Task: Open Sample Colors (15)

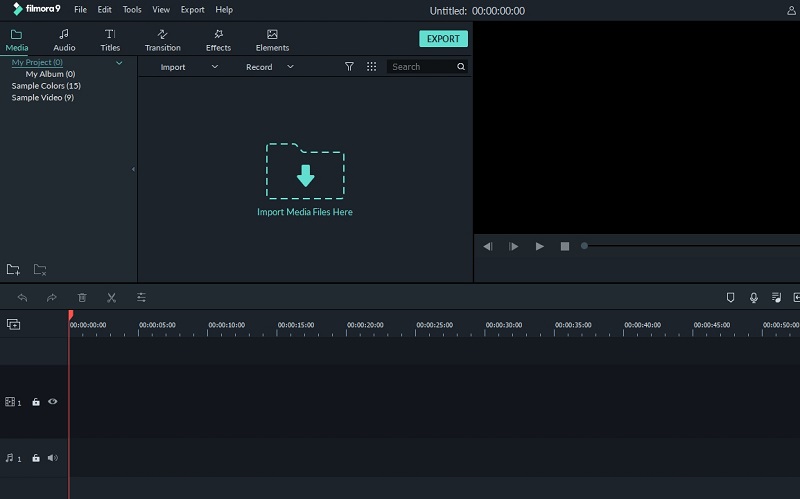Action: click(46, 86)
